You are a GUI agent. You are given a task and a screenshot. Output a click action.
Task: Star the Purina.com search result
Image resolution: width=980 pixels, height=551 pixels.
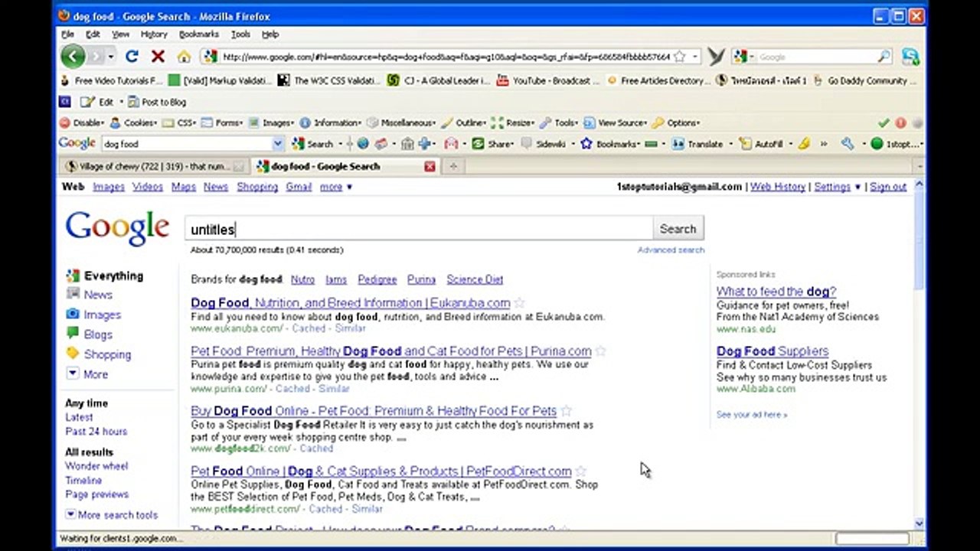coord(600,351)
